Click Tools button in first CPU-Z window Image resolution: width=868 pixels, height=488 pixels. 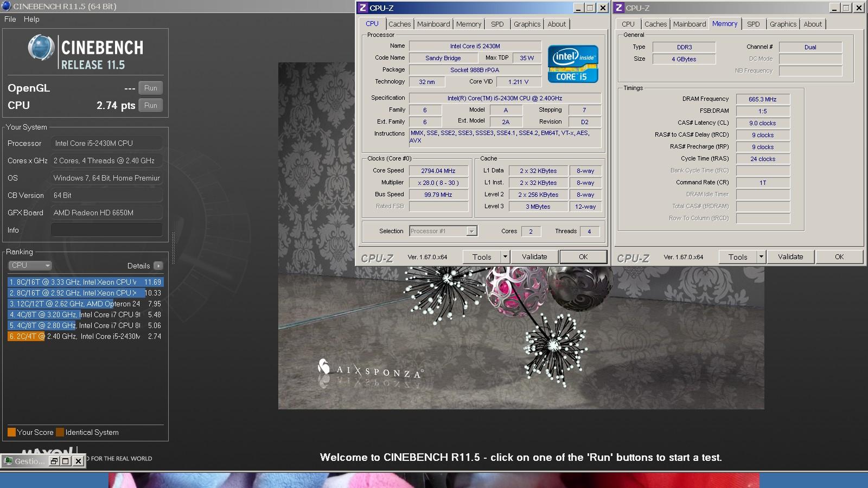[x=482, y=257]
